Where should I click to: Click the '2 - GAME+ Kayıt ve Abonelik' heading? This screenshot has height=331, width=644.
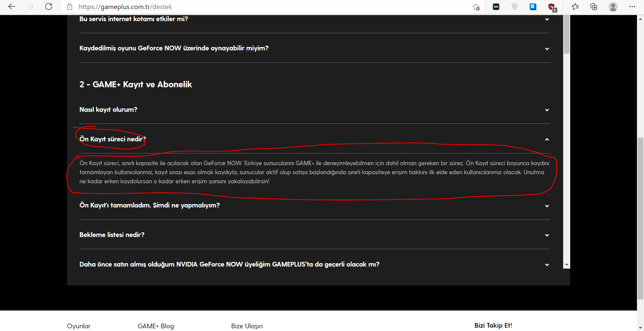[x=136, y=84]
